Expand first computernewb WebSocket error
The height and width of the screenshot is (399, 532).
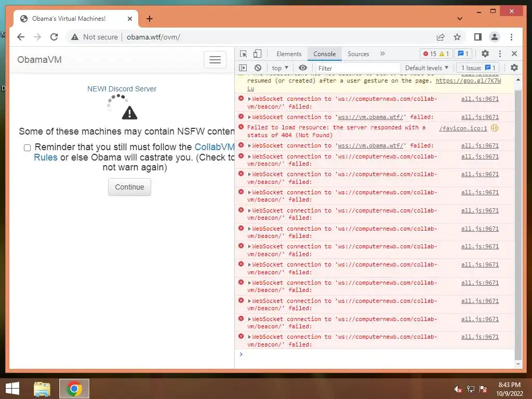(x=249, y=99)
